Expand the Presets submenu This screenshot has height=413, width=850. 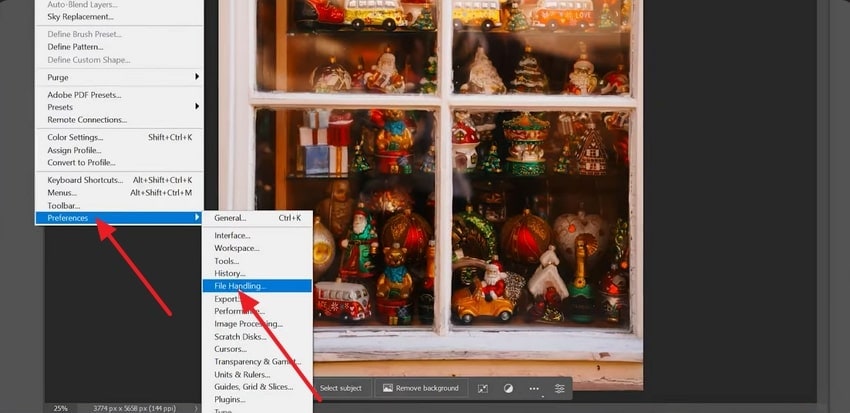point(119,107)
